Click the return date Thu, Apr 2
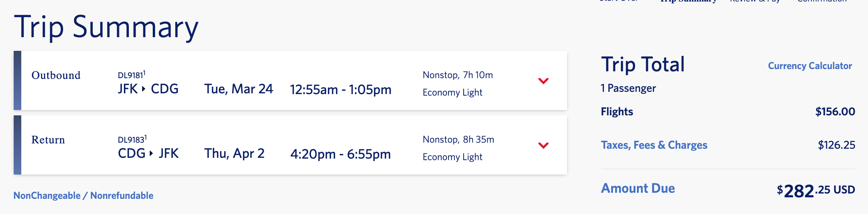 (x=234, y=154)
